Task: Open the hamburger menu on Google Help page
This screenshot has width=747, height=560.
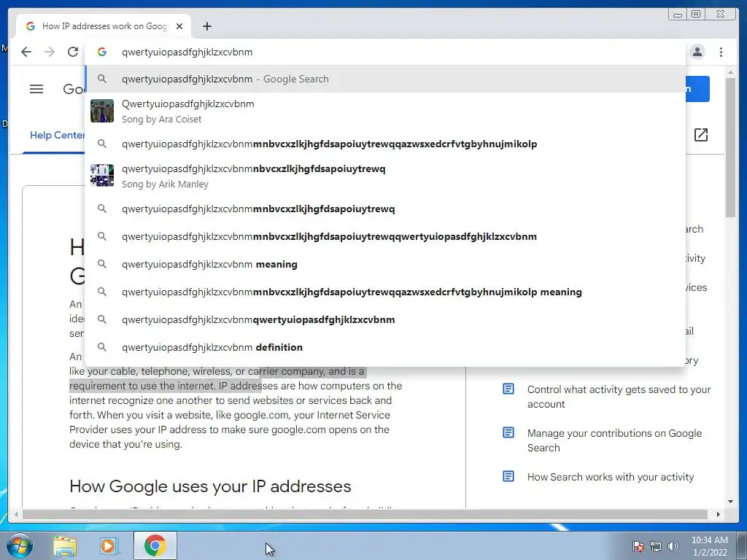Action: tap(36, 89)
